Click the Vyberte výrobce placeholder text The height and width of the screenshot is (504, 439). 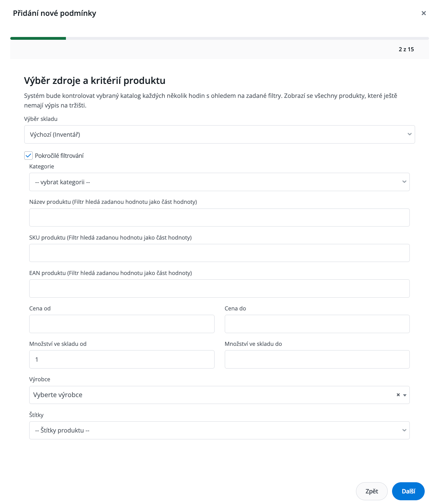(x=58, y=395)
